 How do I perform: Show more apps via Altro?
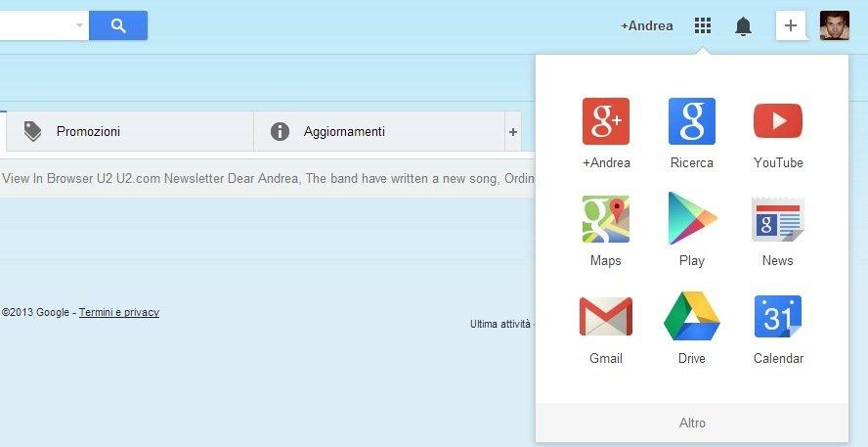(692, 423)
